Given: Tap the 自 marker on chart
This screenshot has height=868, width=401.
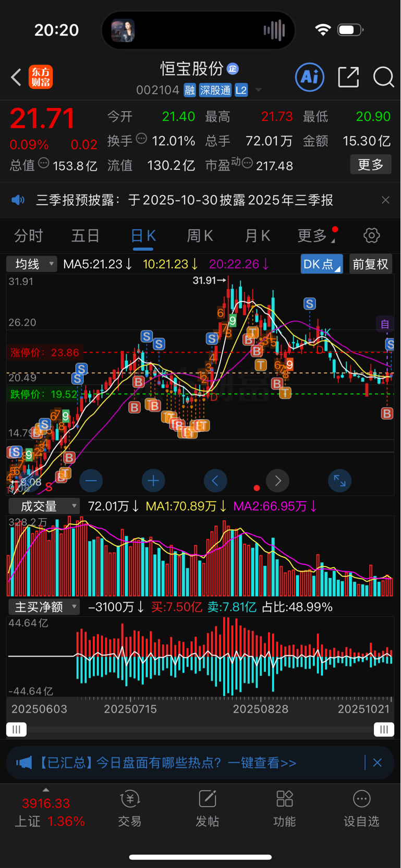Looking at the screenshot, I should coord(385,324).
